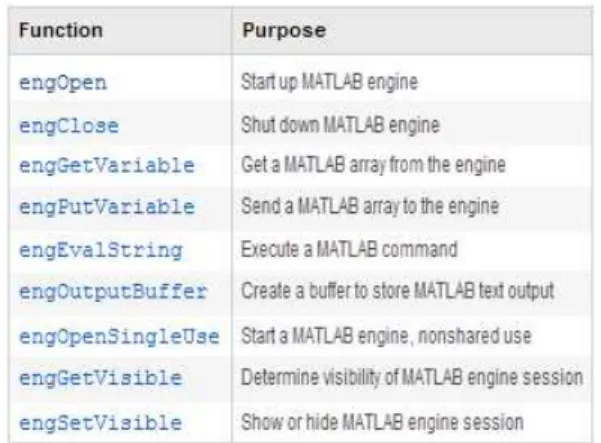
Task: Select 'Get a MATLAB array from the engine' cell
Action: click(373, 166)
